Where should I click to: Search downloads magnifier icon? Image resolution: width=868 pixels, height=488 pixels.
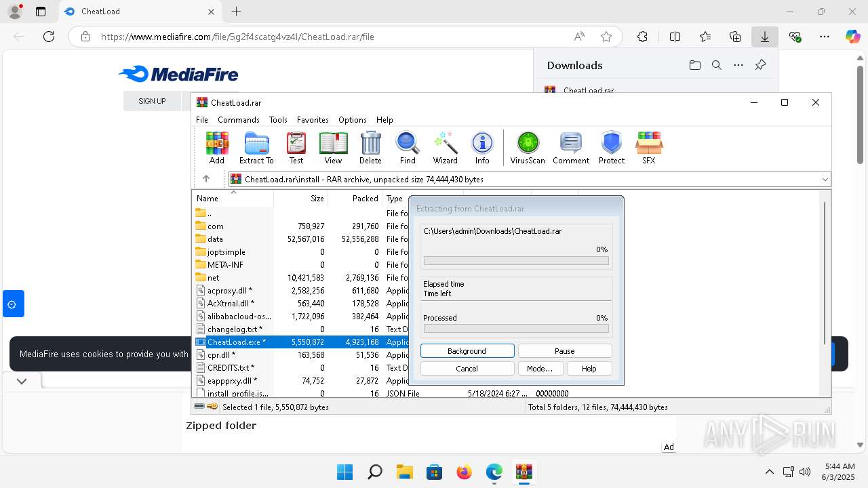pos(717,65)
